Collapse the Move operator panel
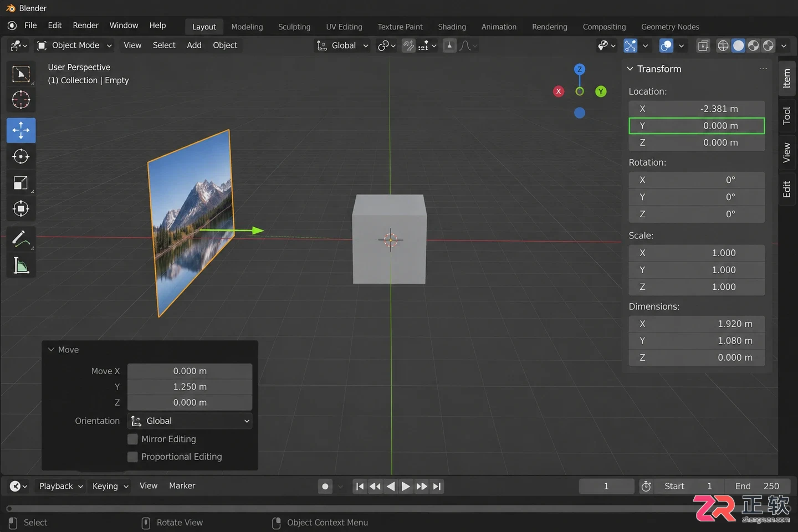This screenshot has width=798, height=532. pyautogui.click(x=52, y=350)
